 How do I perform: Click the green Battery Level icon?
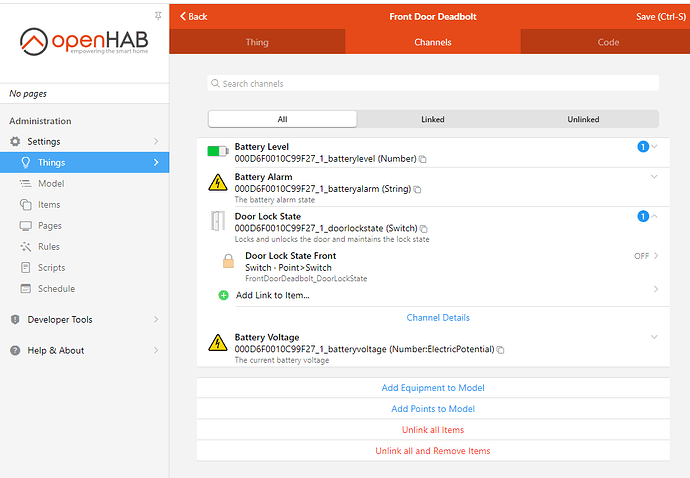coord(217,152)
